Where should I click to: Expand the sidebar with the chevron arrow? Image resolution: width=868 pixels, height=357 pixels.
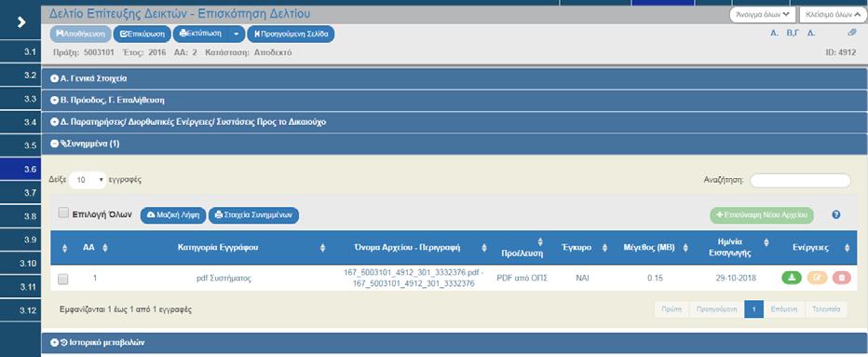21,22
